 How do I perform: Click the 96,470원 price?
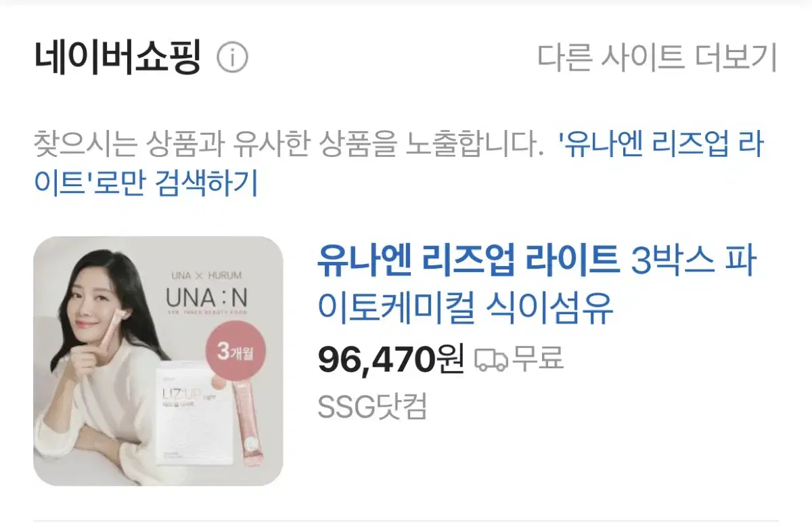390,359
